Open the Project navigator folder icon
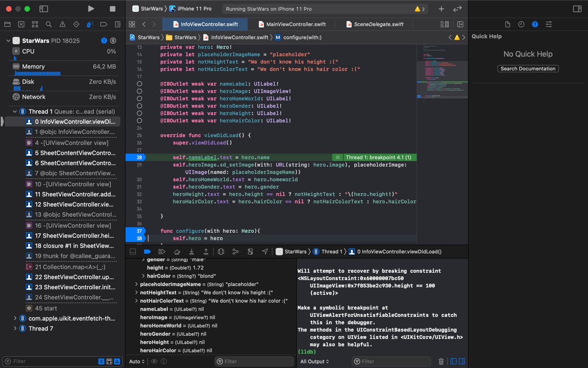 point(7,24)
